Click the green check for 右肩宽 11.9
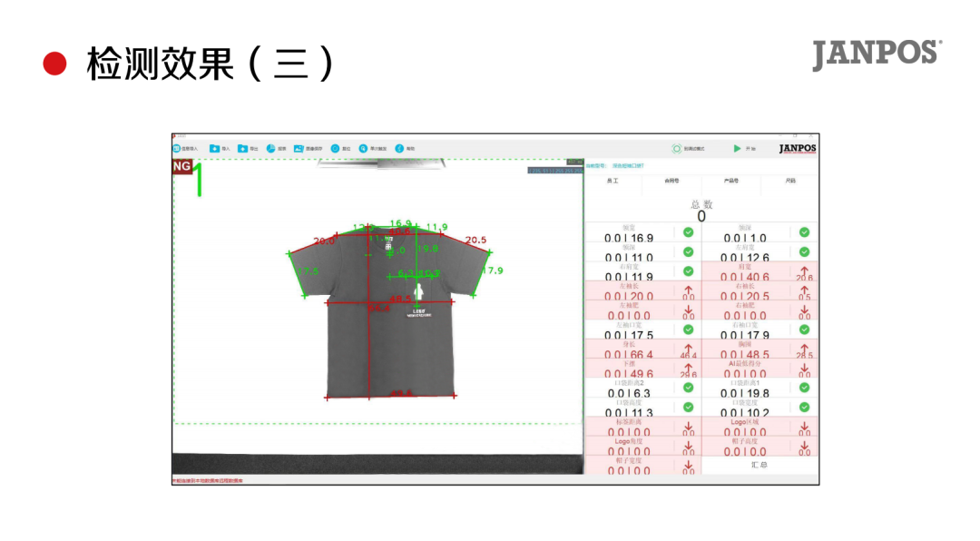980x541 pixels. [688, 271]
